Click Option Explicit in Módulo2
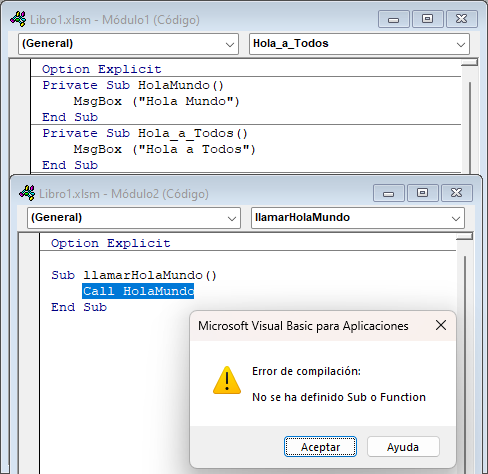The width and height of the screenshot is (488, 474). click(111, 243)
